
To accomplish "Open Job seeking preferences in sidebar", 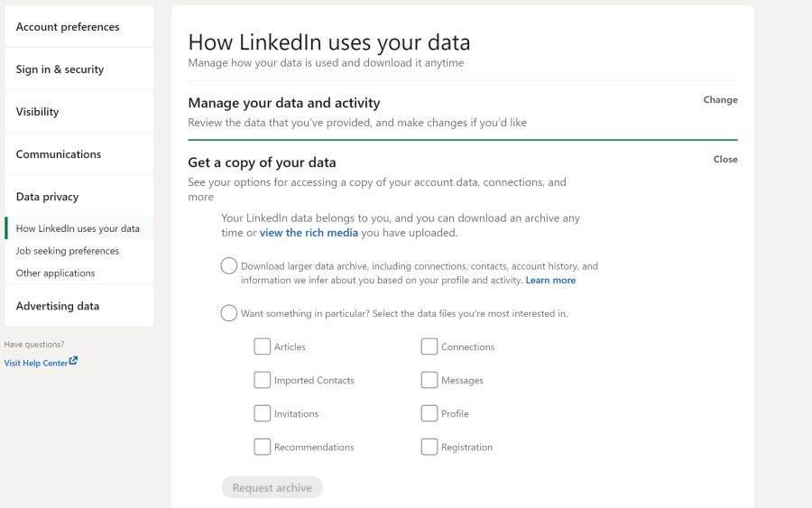I will click(x=68, y=251).
